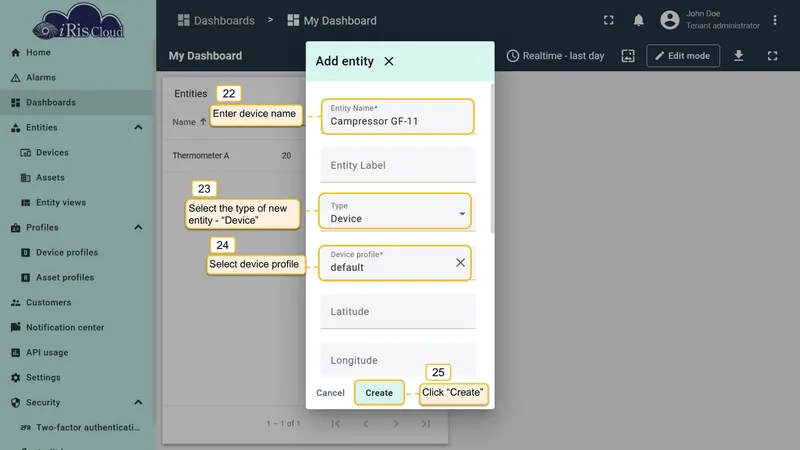Select Dashboards in the sidebar

pos(77,103)
